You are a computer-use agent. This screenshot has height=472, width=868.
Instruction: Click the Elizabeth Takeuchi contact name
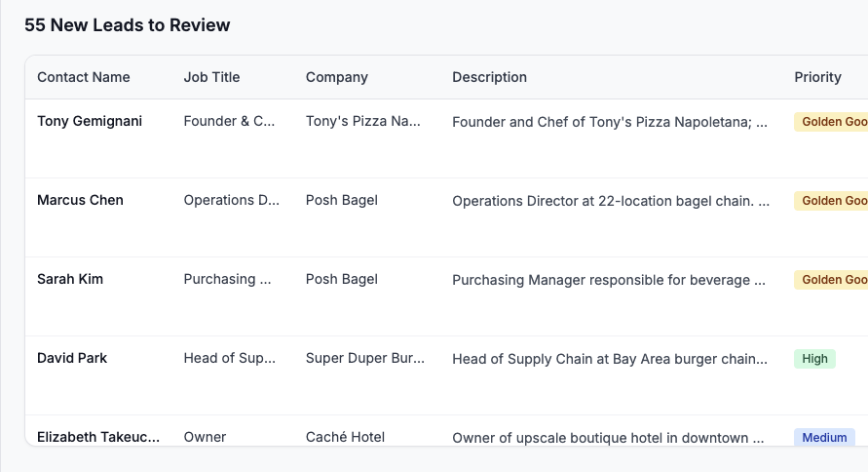(x=98, y=437)
